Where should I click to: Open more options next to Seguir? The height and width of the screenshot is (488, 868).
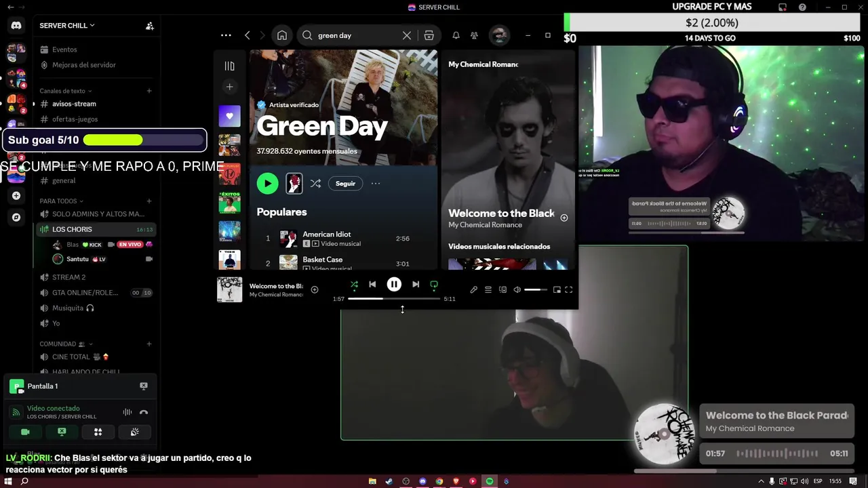376,184
